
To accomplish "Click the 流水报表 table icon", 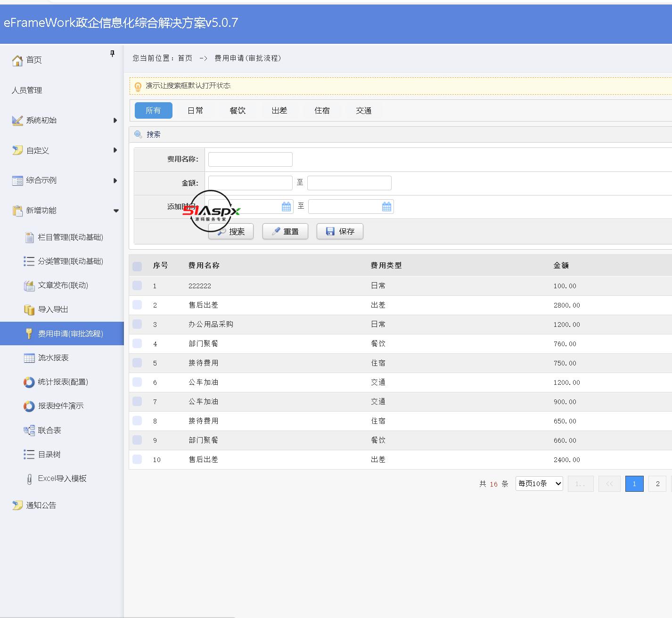I will [x=29, y=358].
